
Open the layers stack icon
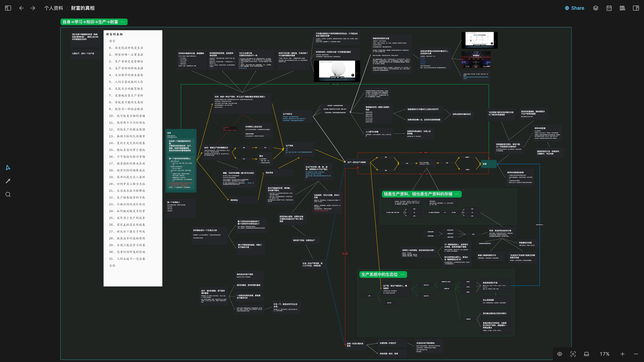pos(596,8)
